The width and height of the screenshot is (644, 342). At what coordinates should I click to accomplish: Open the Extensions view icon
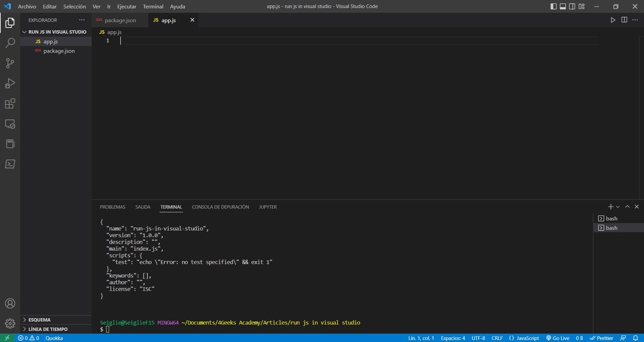pos(10,104)
